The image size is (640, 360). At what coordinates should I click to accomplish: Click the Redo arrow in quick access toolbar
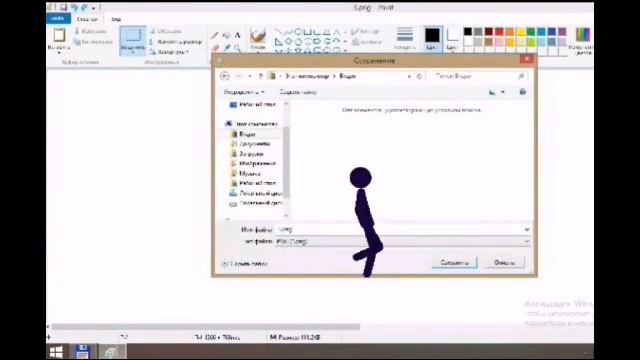coord(84,7)
